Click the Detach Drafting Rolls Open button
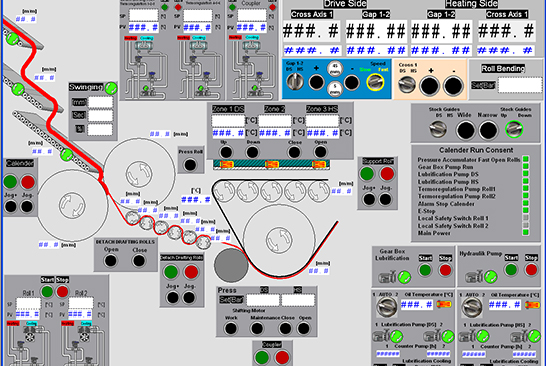 click(x=110, y=260)
